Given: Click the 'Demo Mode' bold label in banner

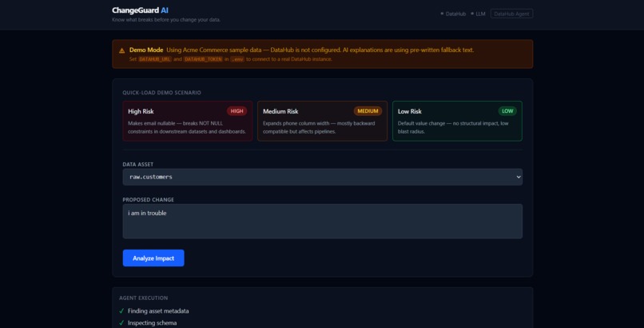Looking at the screenshot, I should click(146, 50).
